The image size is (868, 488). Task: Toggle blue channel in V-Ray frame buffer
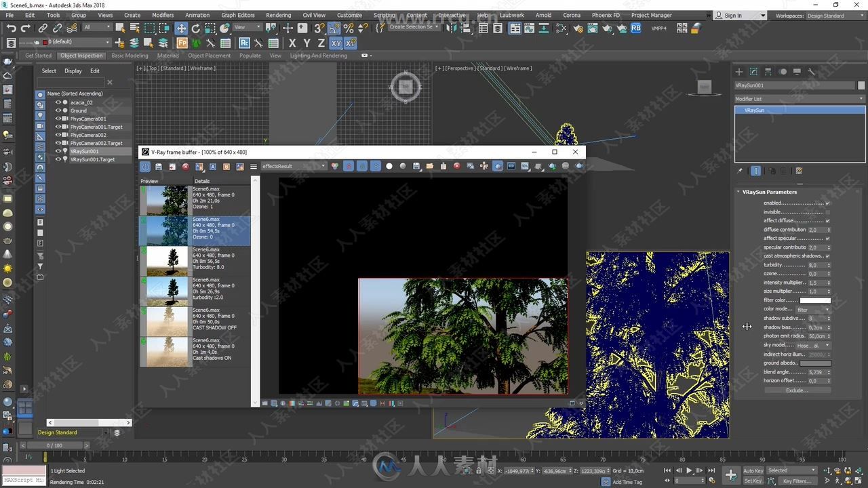click(376, 166)
